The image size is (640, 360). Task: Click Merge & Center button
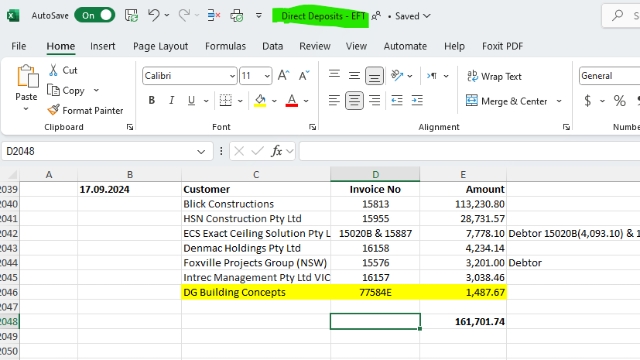(x=507, y=101)
